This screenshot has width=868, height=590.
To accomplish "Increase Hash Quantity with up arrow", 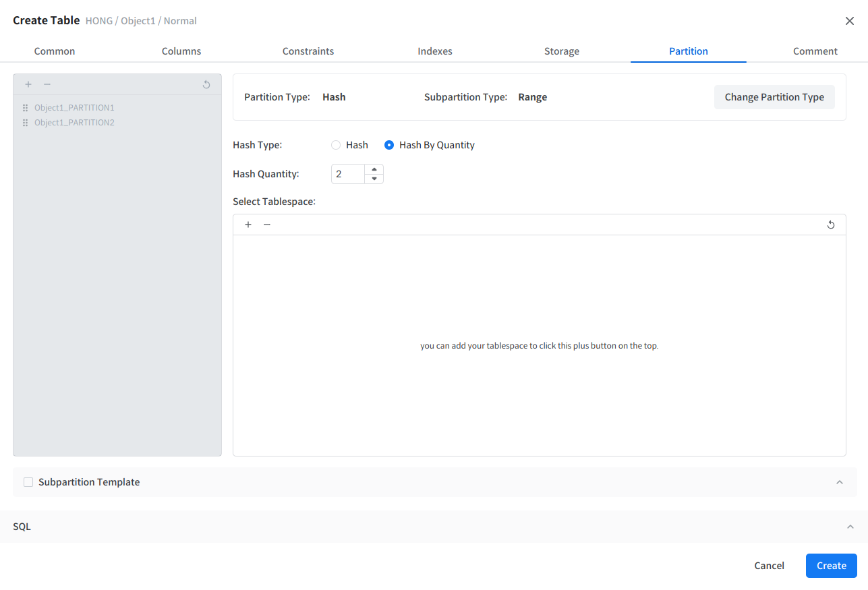I will click(374, 169).
